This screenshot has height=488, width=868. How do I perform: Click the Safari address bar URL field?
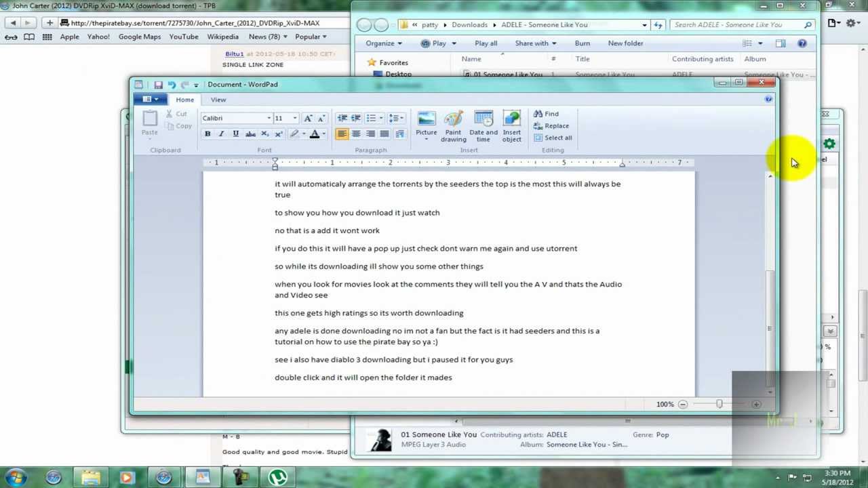pos(203,23)
